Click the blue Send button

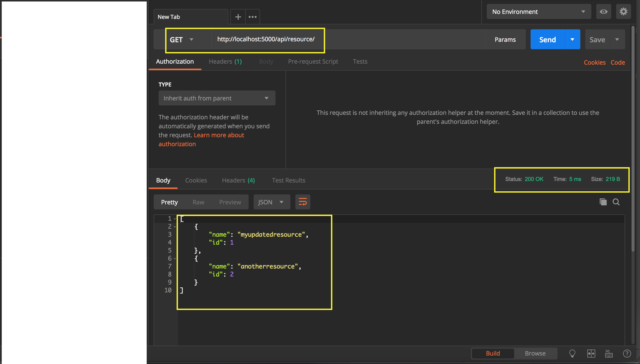point(548,40)
